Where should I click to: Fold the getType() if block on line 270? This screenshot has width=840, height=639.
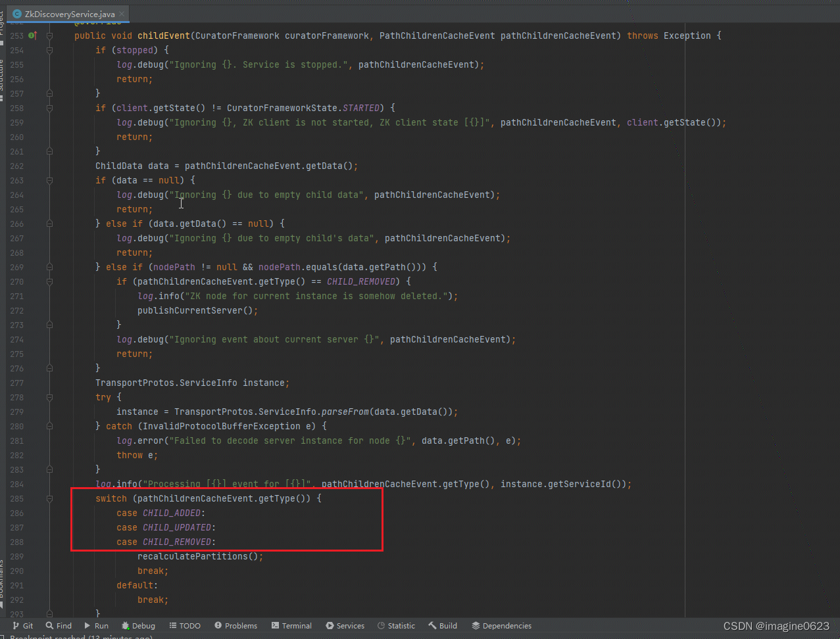[x=49, y=281]
